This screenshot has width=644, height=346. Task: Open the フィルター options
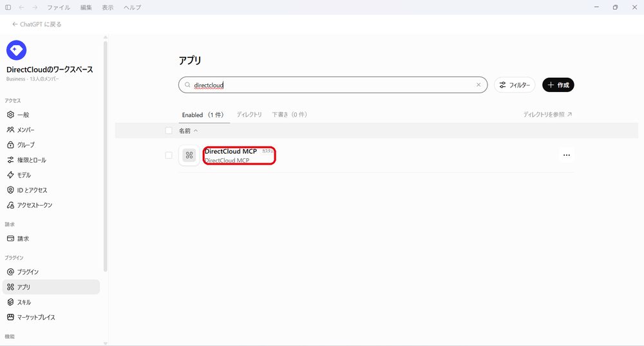515,85
